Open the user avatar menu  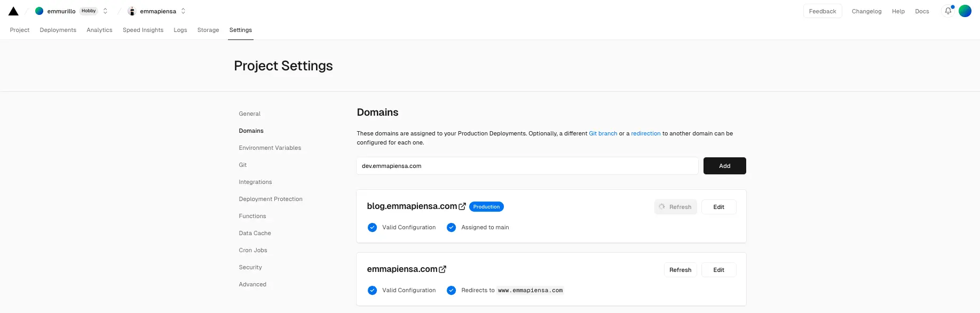pos(965,11)
